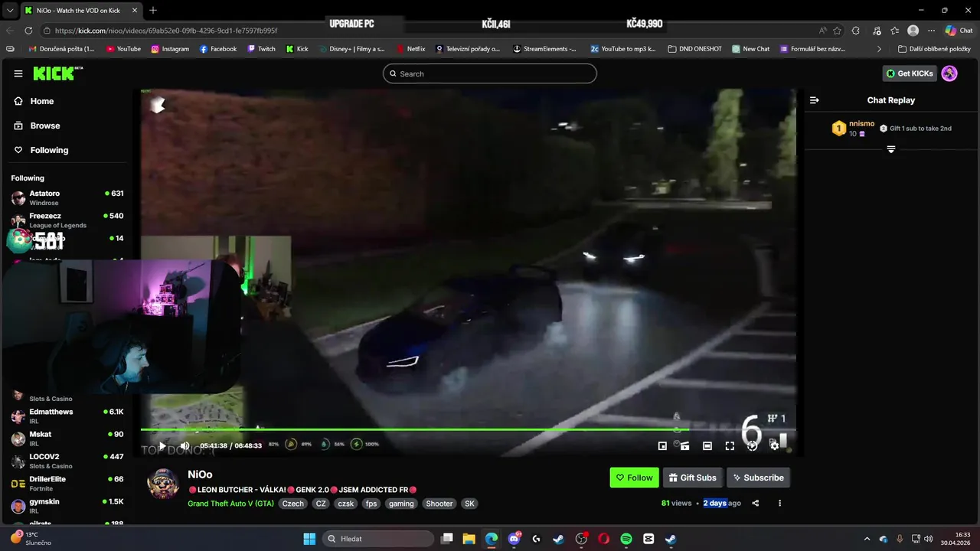The height and width of the screenshot is (551, 980).
Task: Open the Instagram bookmark
Action: [170, 49]
